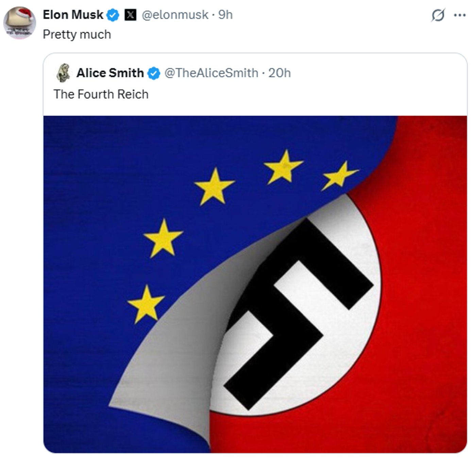Click the @TheAliceSmith handle
This screenshot has height=458, width=476.
point(211,73)
